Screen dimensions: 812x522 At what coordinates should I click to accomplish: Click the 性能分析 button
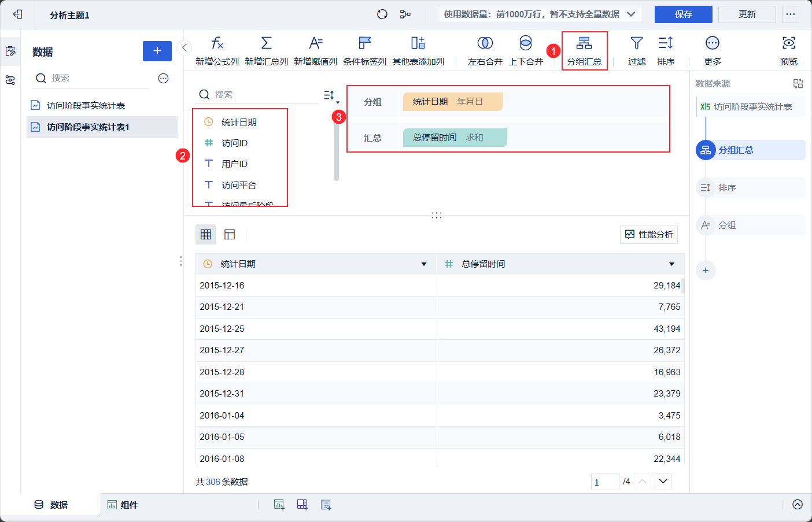(x=649, y=234)
